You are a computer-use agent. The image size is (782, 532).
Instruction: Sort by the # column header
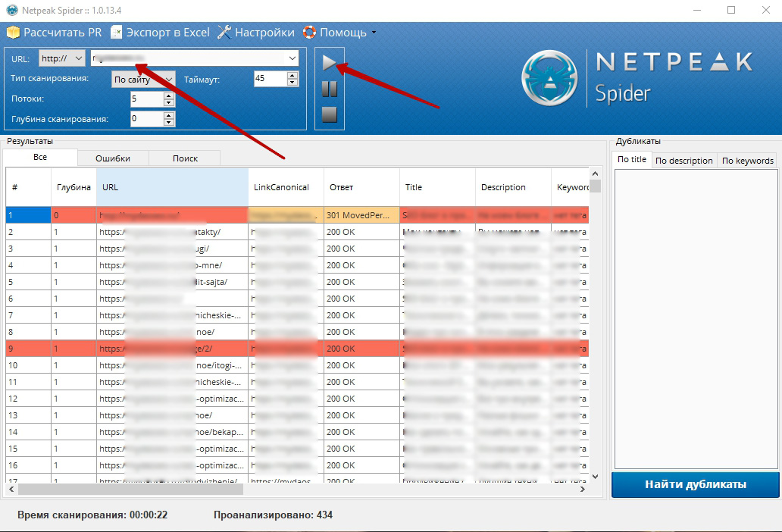[29, 187]
